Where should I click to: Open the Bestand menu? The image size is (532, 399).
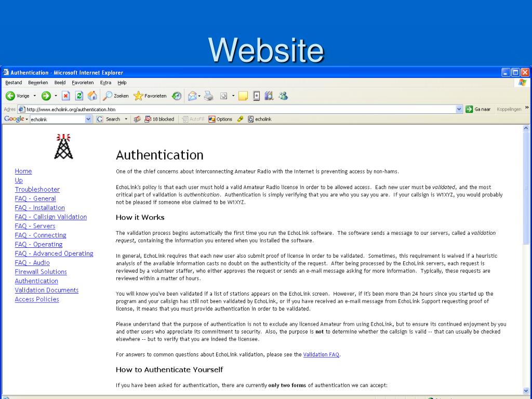coord(14,83)
